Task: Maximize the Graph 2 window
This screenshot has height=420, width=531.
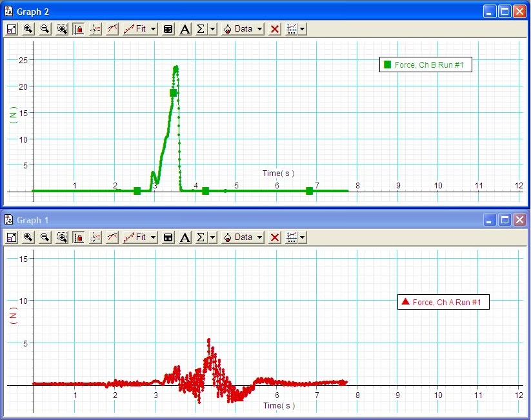Action: click(x=505, y=12)
